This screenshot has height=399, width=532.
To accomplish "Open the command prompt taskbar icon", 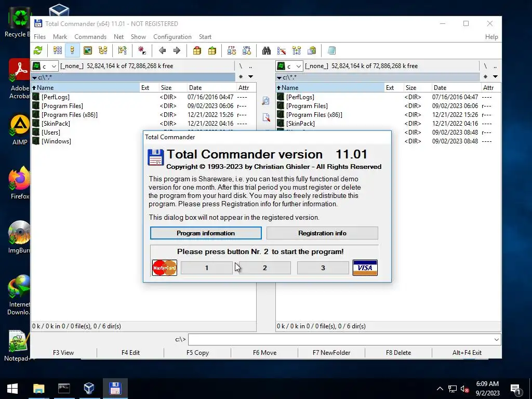I will click(x=64, y=389).
